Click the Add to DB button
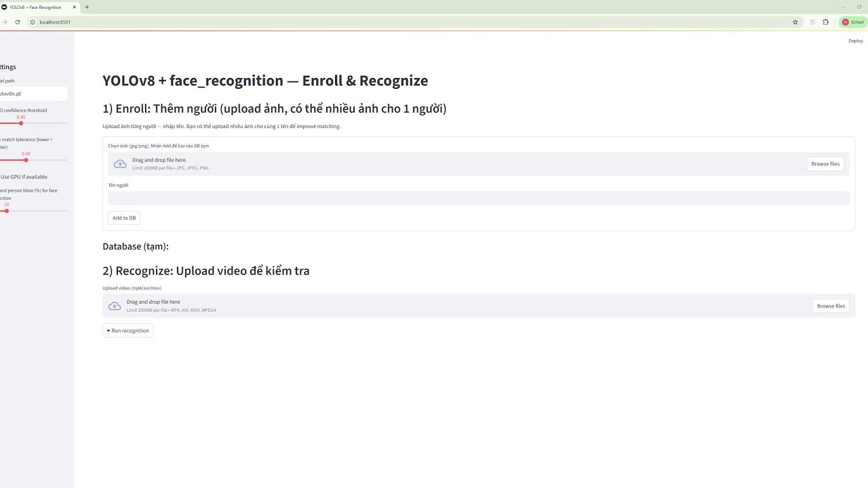Image resolution: width=868 pixels, height=488 pixels. click(124, 218)
